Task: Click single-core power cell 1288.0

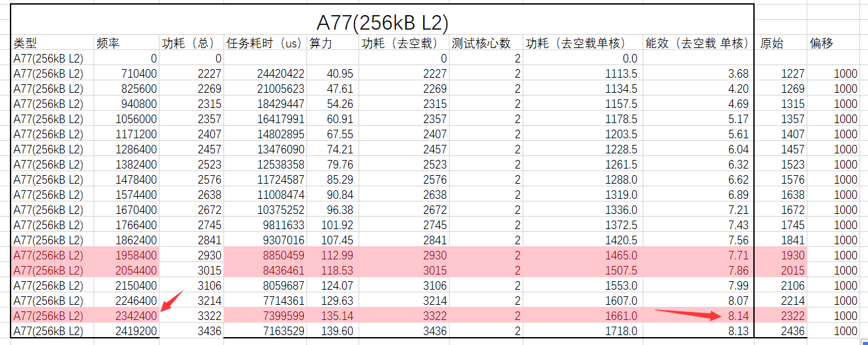Action: (x=583, y=180)
